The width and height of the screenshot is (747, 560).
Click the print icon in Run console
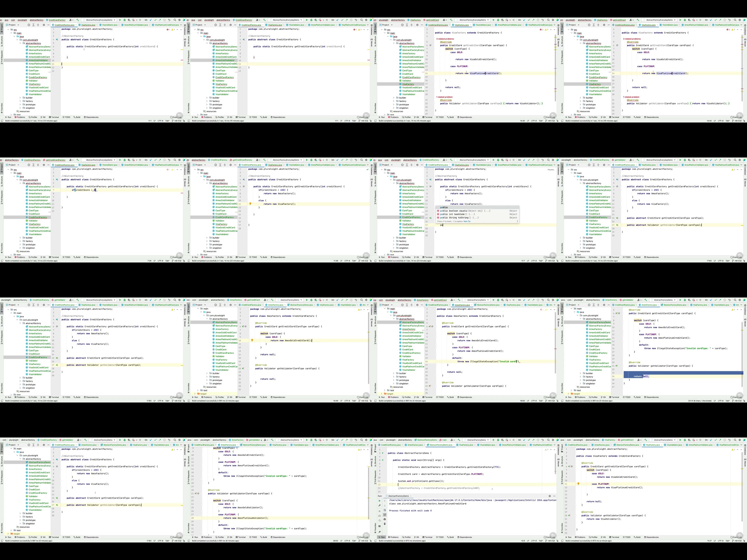click(385, 519)
